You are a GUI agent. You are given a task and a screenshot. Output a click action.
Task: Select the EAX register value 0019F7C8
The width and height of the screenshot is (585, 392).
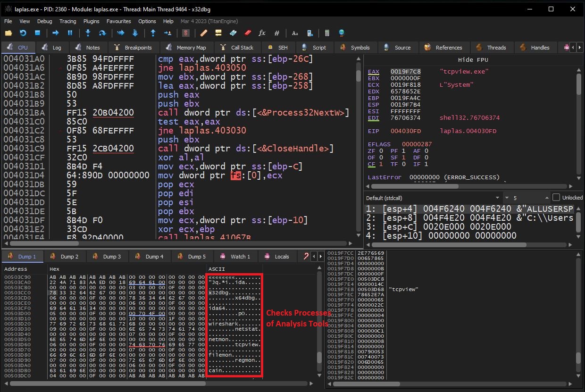[x=405, y=72]
